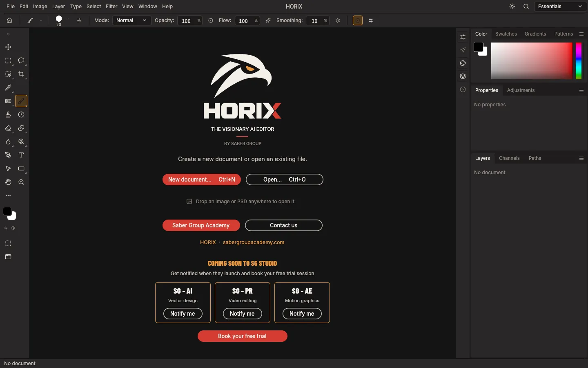Select the Pen tool
The height and width of the screenshot is (368, 588).
point(8,155)
